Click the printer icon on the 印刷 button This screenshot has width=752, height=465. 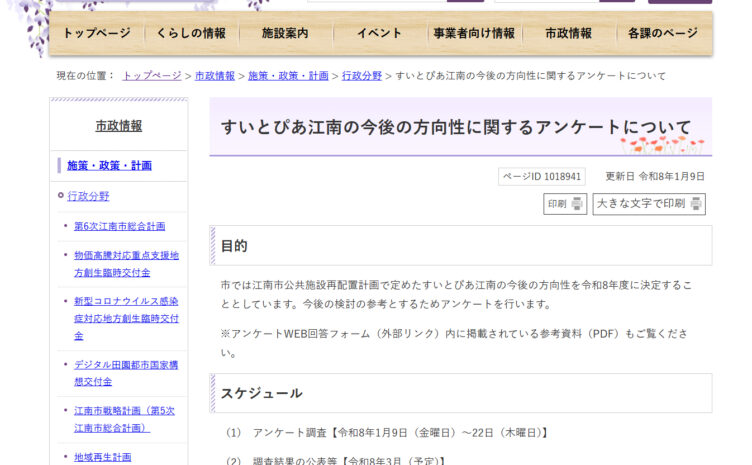coord(578,204)
